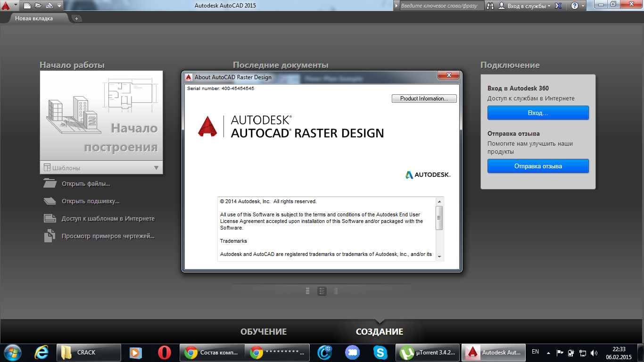The height and width of the screenshot is (362, 644).
Task: Click the binoculars search icon
Action: [491, 6]
